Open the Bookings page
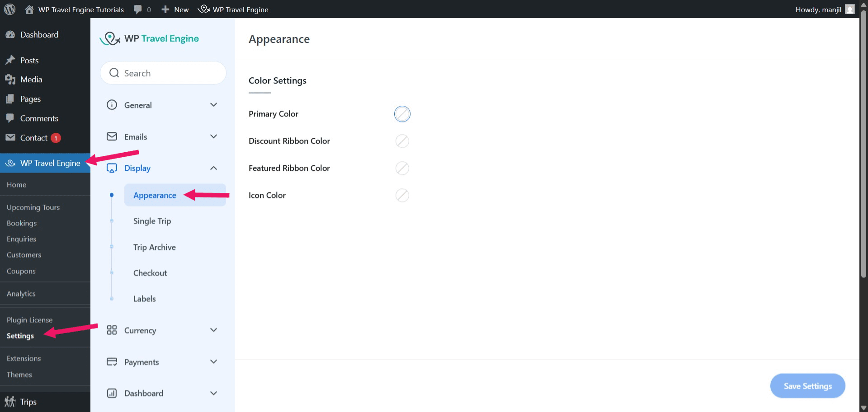This screenshot has height=412, width=868. tap(22, 223)
